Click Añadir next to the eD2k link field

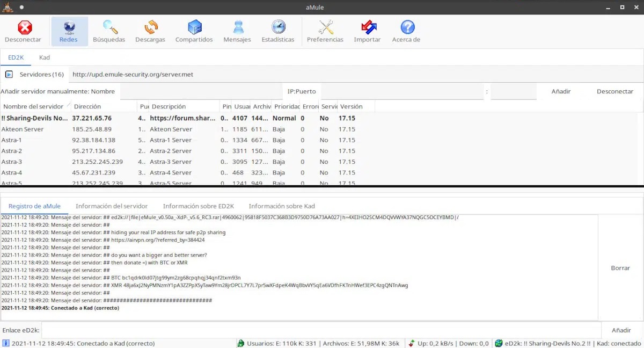pyautogui.click(x=621, y=330)
